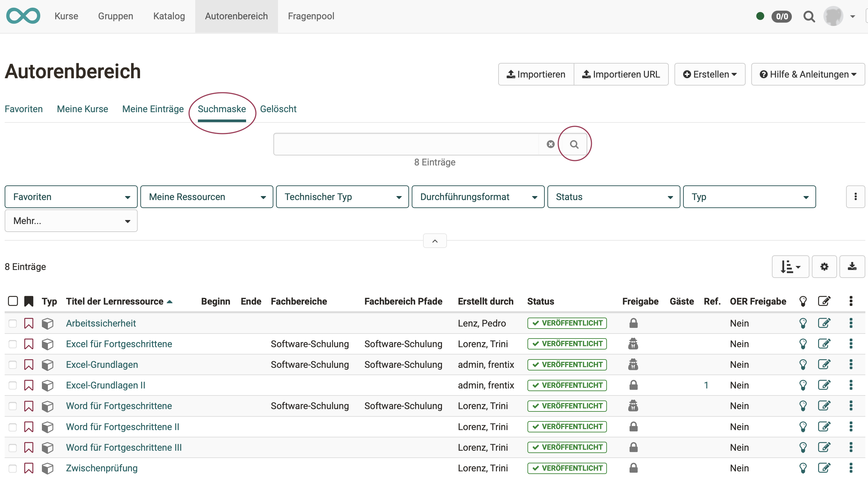Image resolution: width=868 pixels, height=484 pixels.
Task: Check the Word für Fortgeschrittene III checkbox
Action: [x=13, y=448]
